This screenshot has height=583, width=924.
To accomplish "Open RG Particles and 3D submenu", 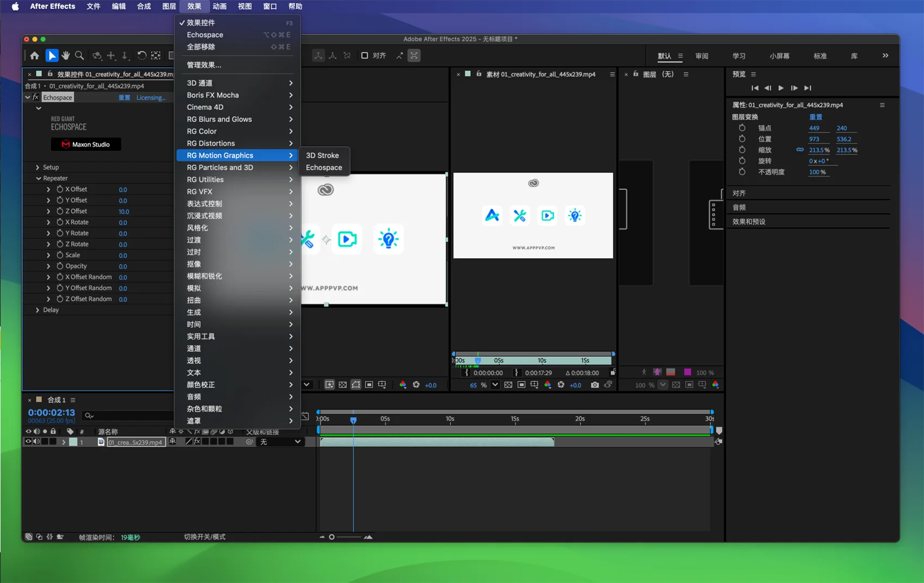I will click(238, 168).
